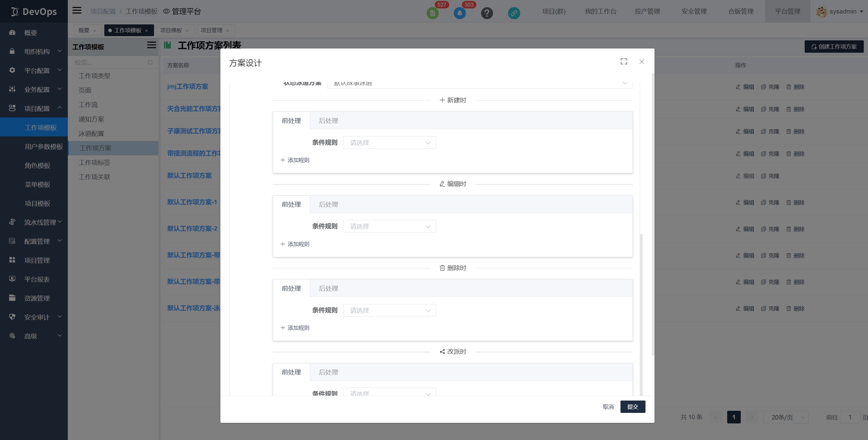Viewport: 868px width, 440px height.
Task: Click the teal link icon in top bar
Action: [514, 13]
